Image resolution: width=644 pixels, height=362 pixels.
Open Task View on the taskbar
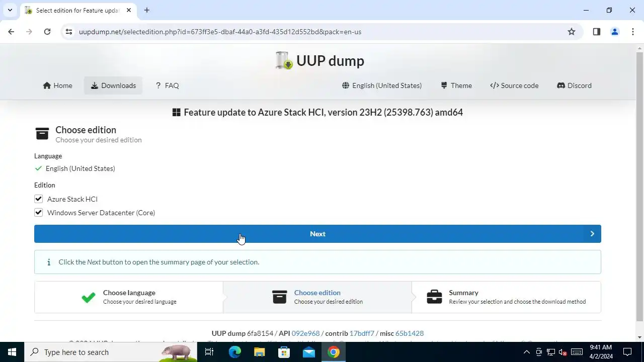tap(209, 352)
